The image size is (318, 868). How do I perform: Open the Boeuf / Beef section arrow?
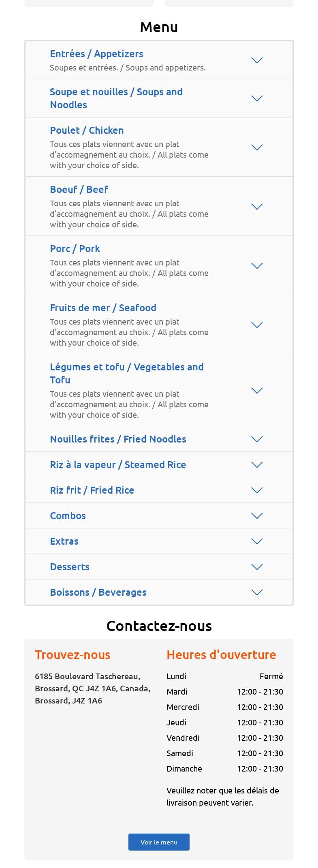[257, 207]
